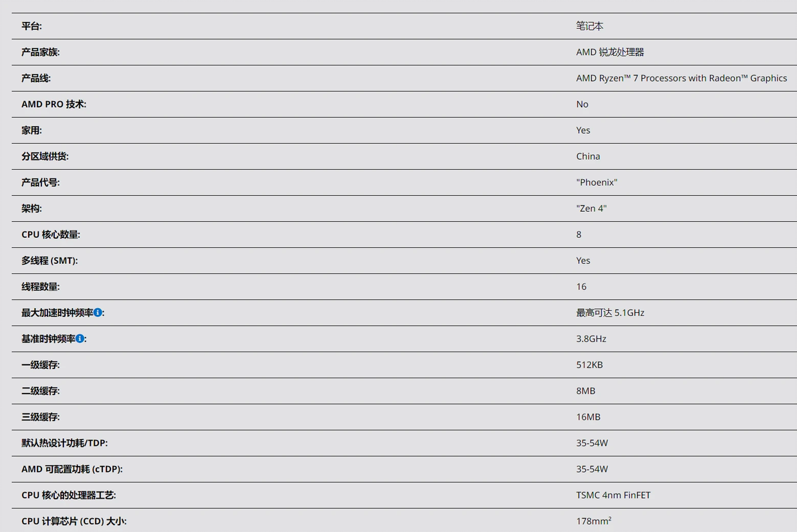
Task: Click the CPU 核心数量 label
Action: [51, 235]
